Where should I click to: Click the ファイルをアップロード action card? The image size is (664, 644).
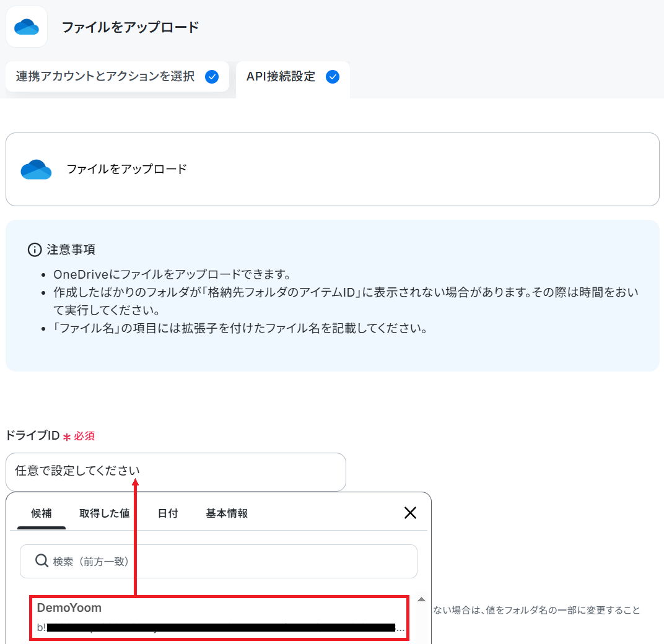tap(333, 170)
